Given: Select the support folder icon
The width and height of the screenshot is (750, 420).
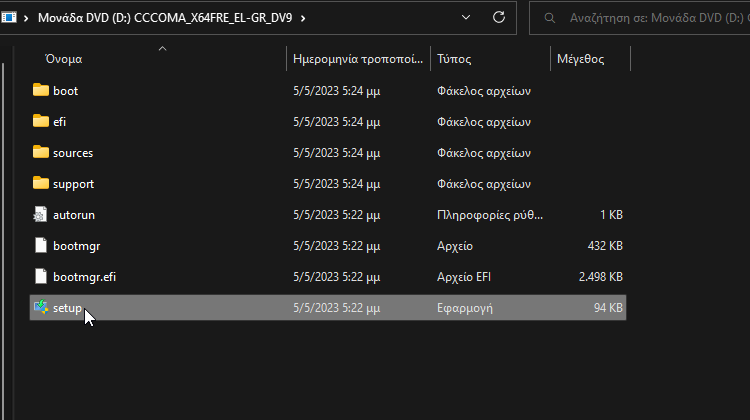Looking at the screenshot, I should click(41, 183).
